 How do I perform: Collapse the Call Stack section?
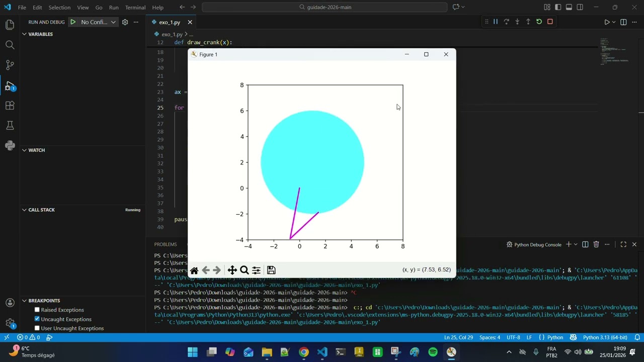[x=24, y=210]
